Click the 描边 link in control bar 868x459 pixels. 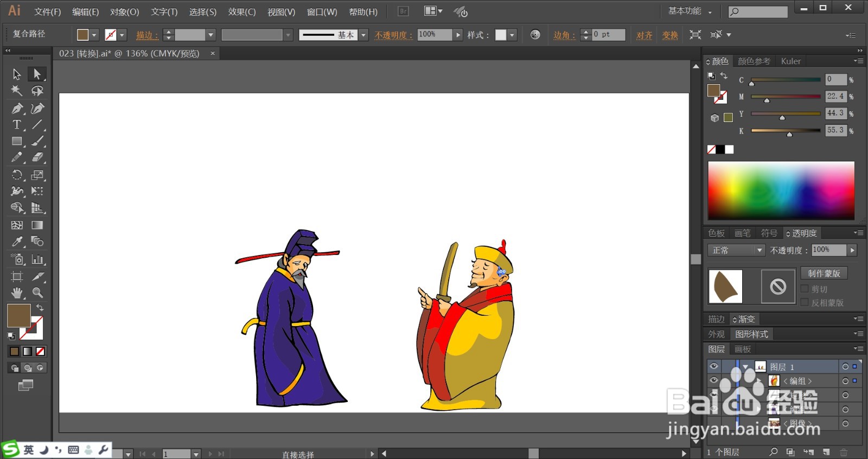click(147, 35)
